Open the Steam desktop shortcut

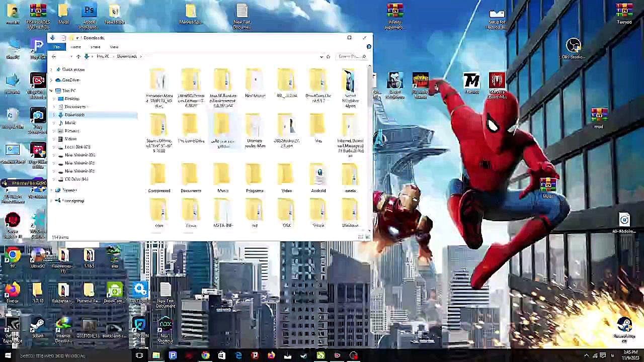tap(38, 327)
